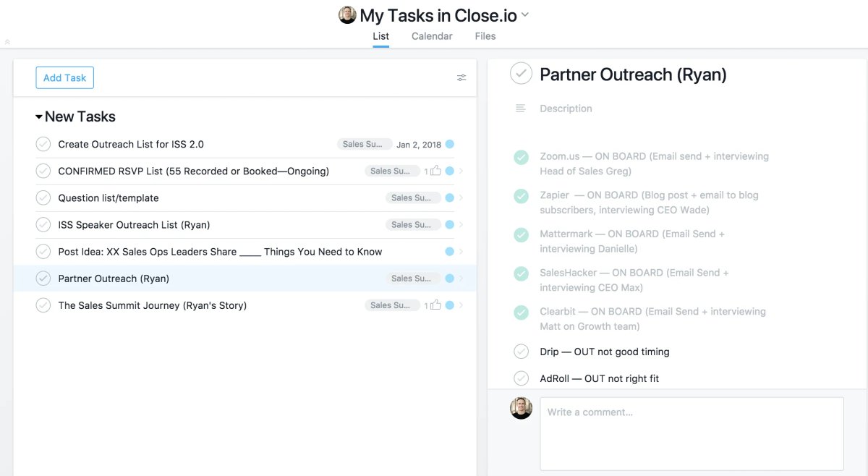
Task: Open details arrow for Question list/template
Action: pyautogui.click(x=461, y=198)
